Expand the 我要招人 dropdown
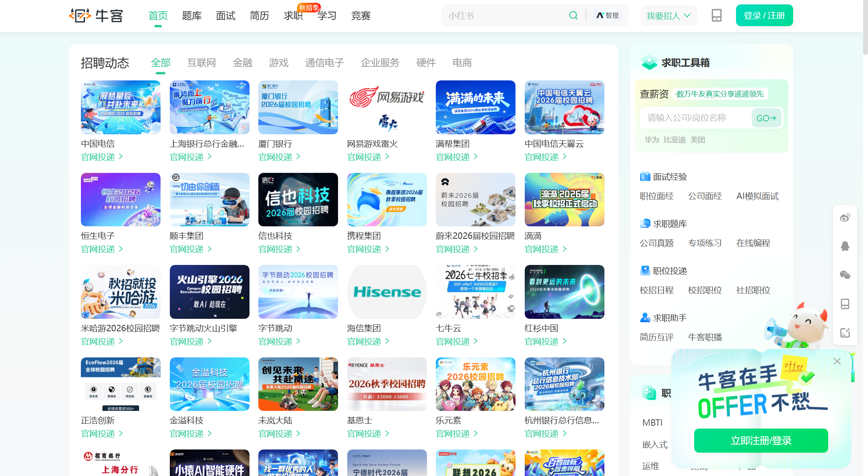The width and height of the screenshot is (868, 476). tap(669, 15)
